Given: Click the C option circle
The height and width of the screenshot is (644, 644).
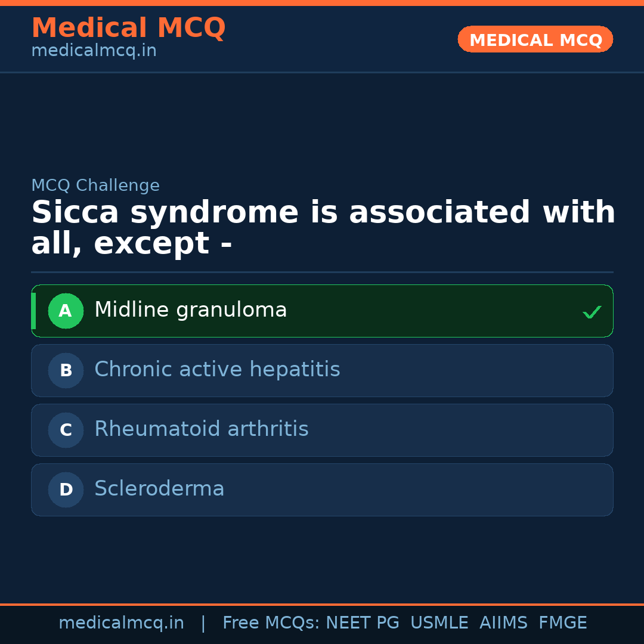Looking at the screenshot, I should point(66,430).
